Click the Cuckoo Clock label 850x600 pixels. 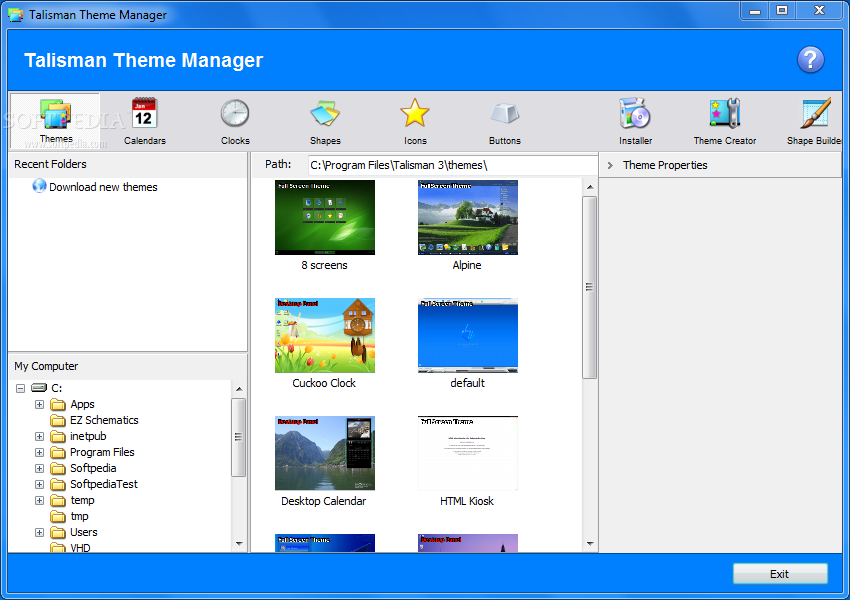click(324, 383)
